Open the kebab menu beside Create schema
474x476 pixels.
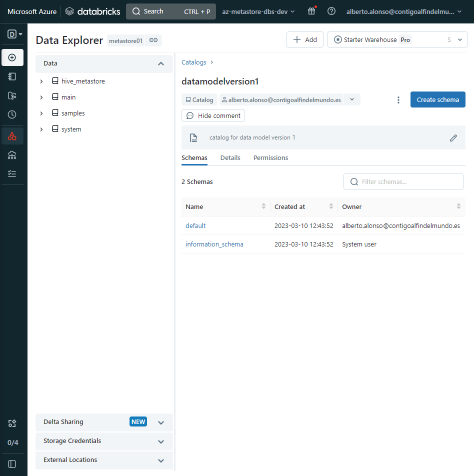tap(398, 100)
